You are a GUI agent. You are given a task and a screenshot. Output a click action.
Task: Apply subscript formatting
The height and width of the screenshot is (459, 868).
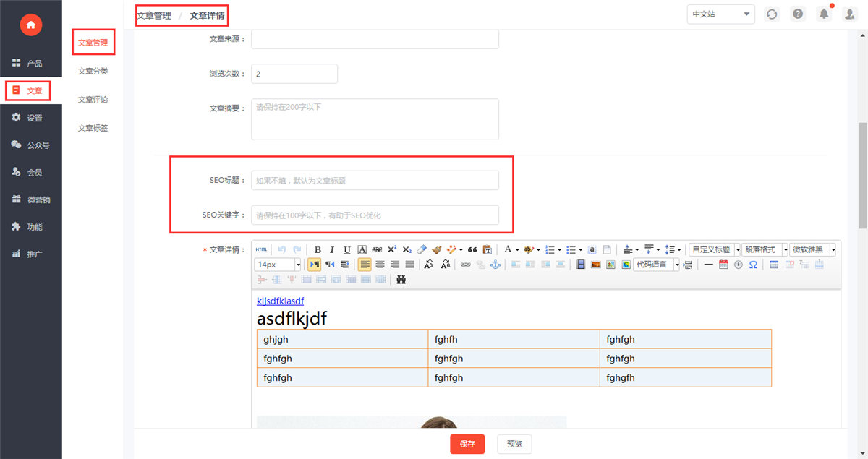(407, 249)
